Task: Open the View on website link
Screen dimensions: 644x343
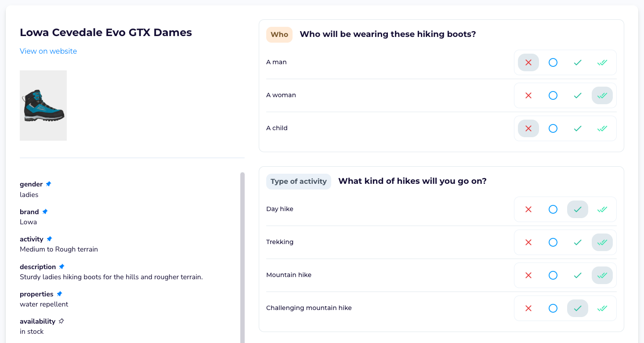Action: pyautogui.click(x=48, y=51)
